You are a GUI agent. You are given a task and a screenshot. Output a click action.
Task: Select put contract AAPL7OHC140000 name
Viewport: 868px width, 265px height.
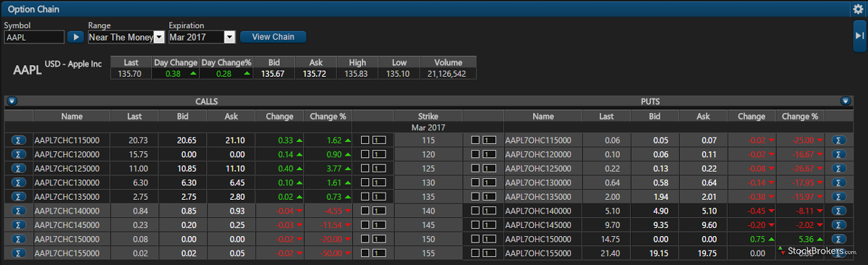tap(538, 211)
